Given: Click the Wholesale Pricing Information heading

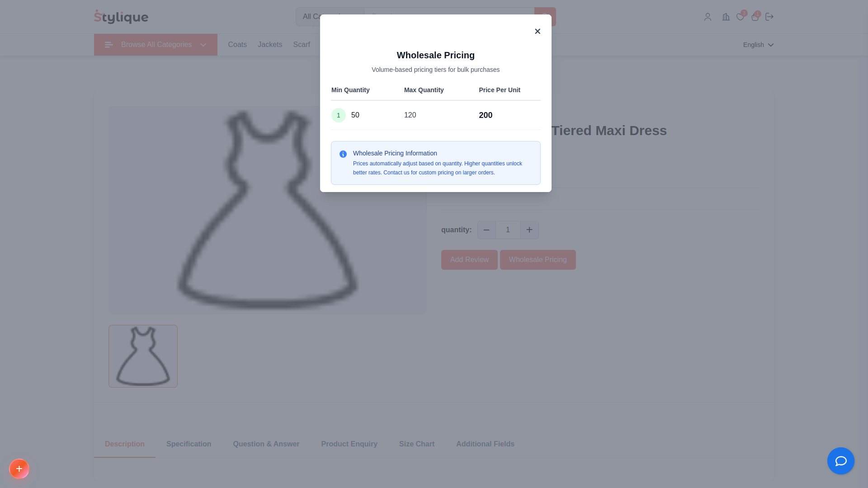Looking at the screenshot, I should 395,153.
